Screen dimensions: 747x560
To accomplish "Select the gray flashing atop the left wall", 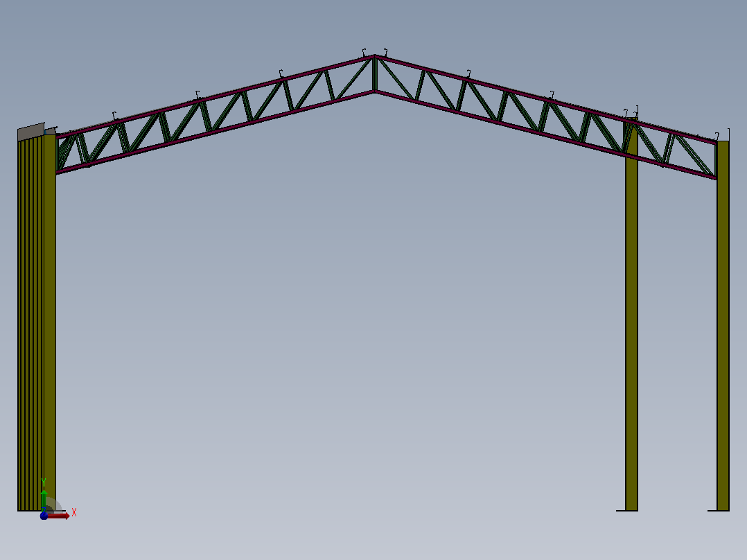I will 31,132.
